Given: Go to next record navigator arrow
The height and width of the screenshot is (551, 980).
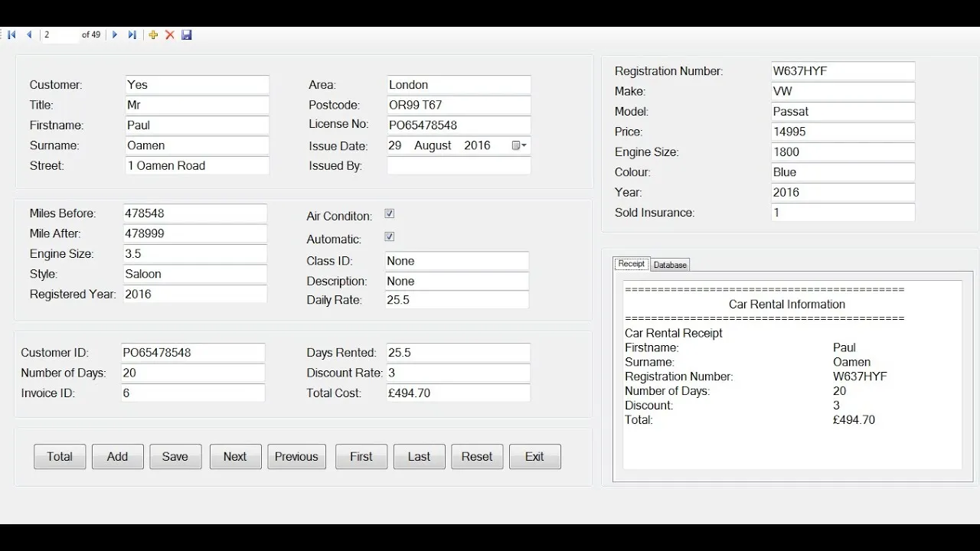Looking at the screenshot, I should tap(115, 34).
